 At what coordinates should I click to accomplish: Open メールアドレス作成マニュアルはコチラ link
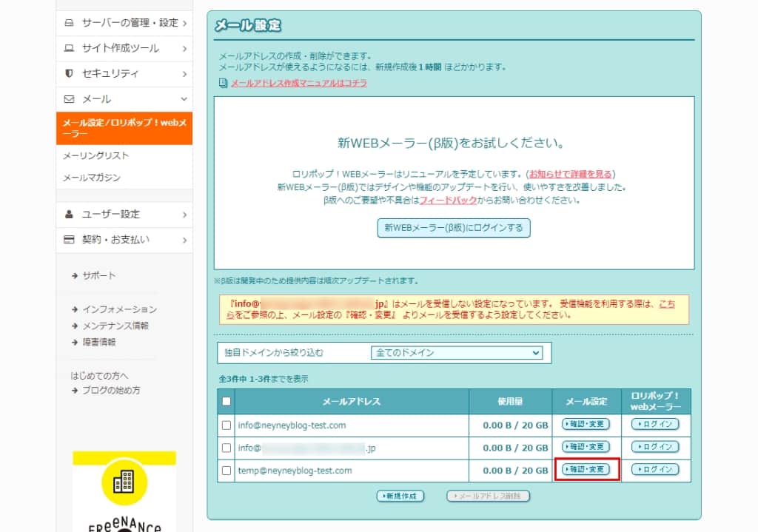click(299, 83)
